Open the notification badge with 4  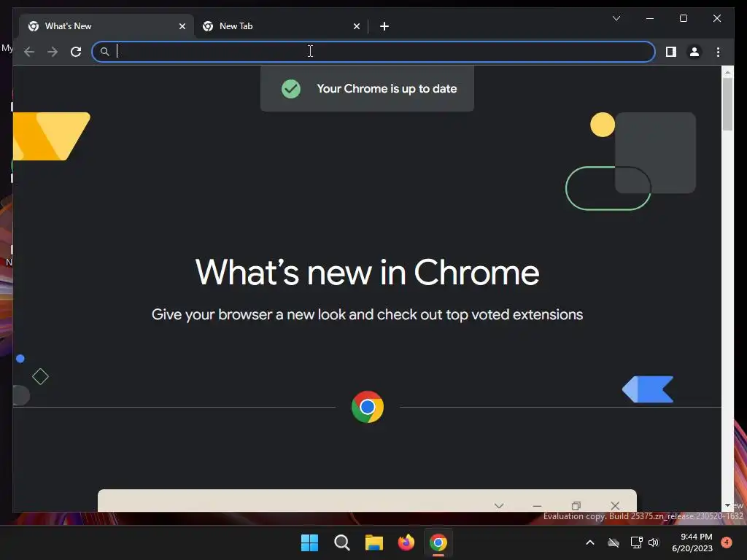click(x=727, y=542)
